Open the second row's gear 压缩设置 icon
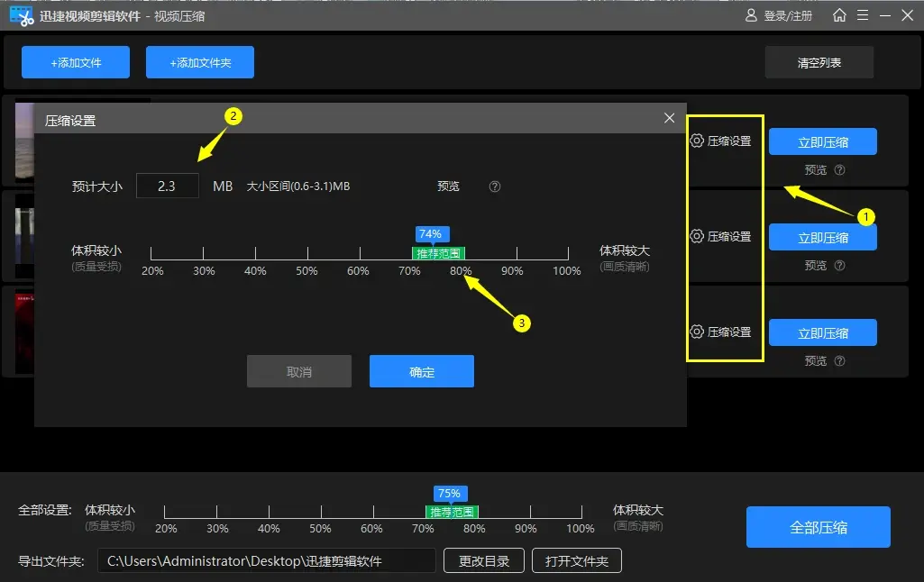The width and height of the screenshot is (924, 582). pyautogui.click(x=697, y=236)
